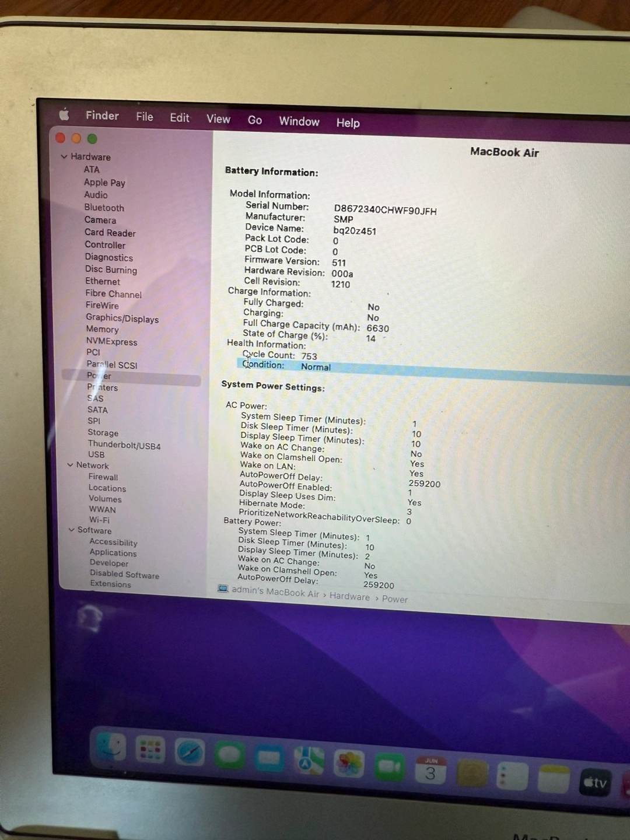Screen dimensions: 630x840
Task: Select Wi-Fi under Network
Action: tap(99, 520)
